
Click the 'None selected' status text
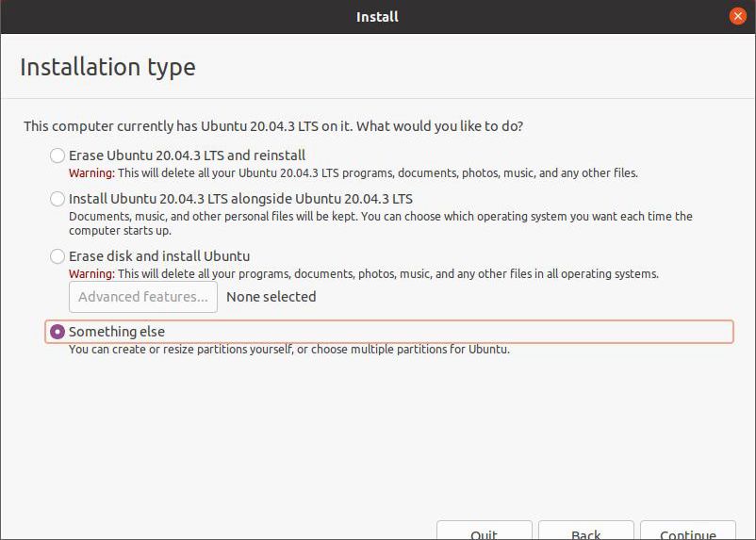[271, 297]
